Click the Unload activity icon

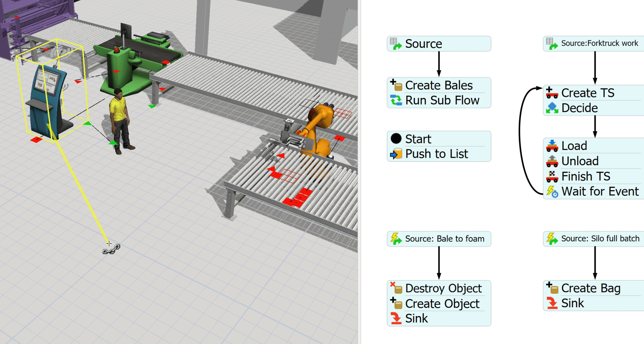(x=552, y=161)
